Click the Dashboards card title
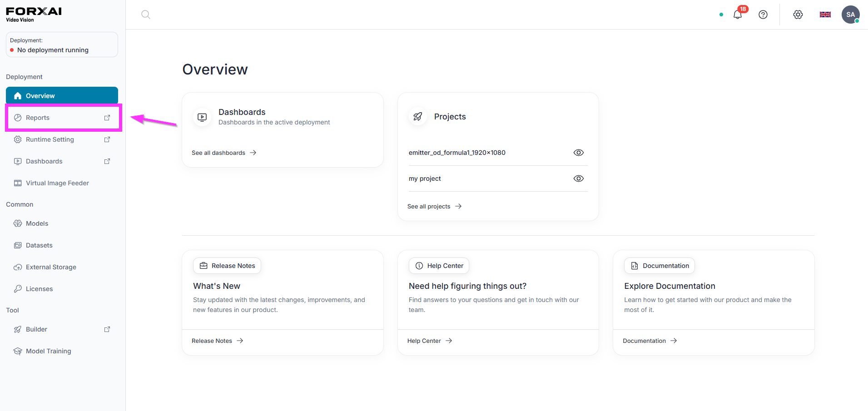Image resolution: width=868 pixels, height=411 pixels. tap(242, 112)
